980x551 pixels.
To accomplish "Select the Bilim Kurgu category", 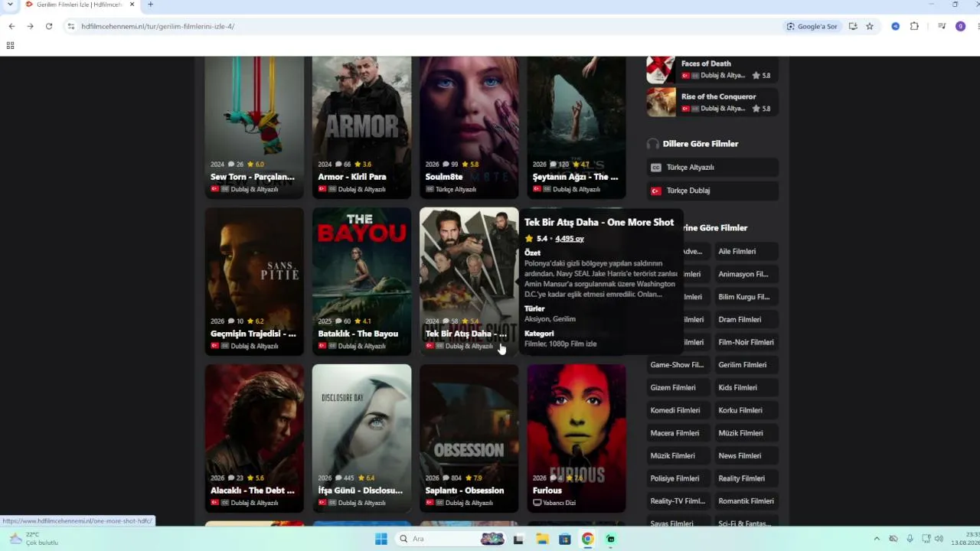I will click(746, 297).
